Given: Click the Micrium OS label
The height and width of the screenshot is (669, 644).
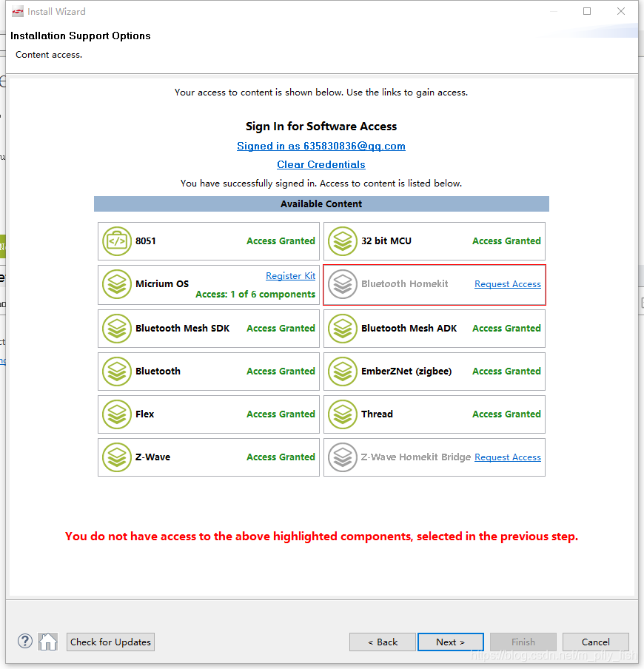Looking at the screenshot, I should tap(162, 284).
